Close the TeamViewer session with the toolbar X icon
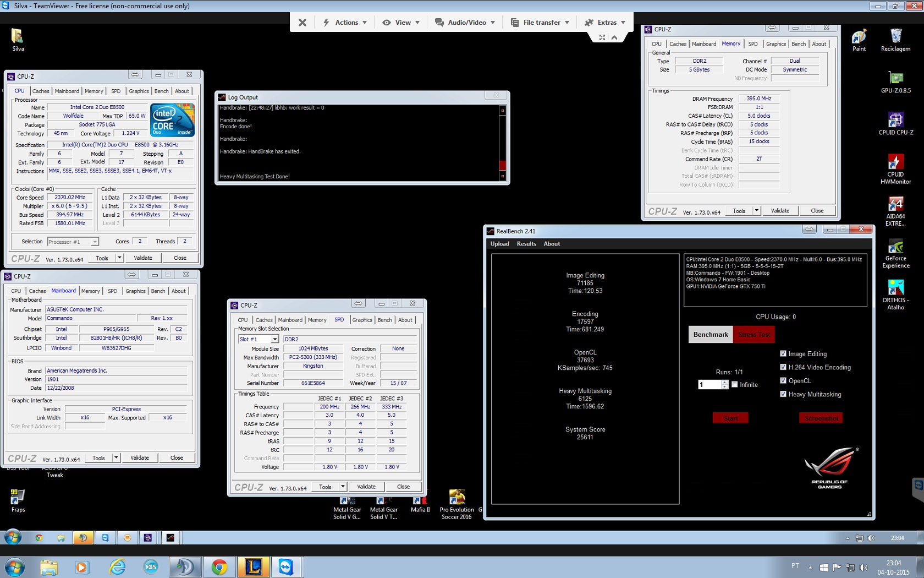Viewport: 924px width, 578px height. (302, 23)
